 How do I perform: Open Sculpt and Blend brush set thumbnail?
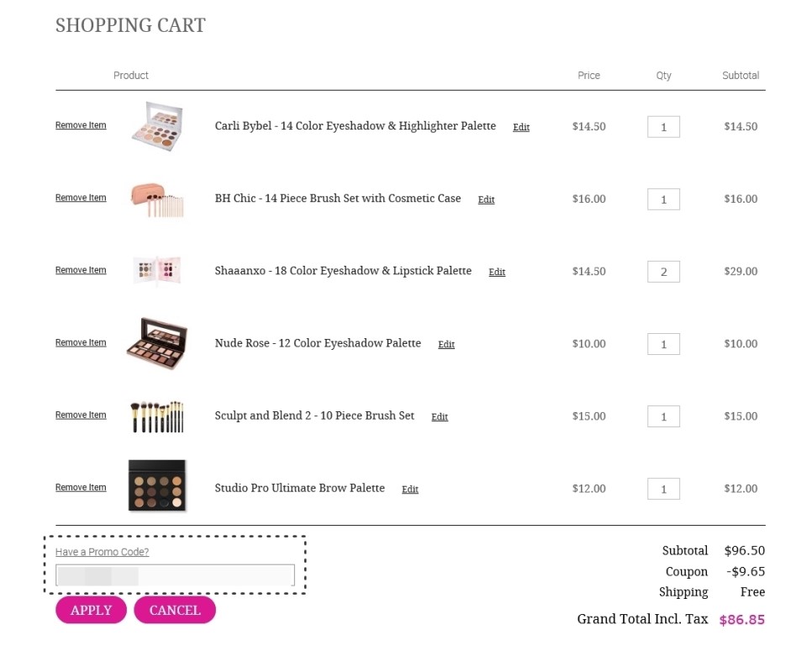point(157,416)
